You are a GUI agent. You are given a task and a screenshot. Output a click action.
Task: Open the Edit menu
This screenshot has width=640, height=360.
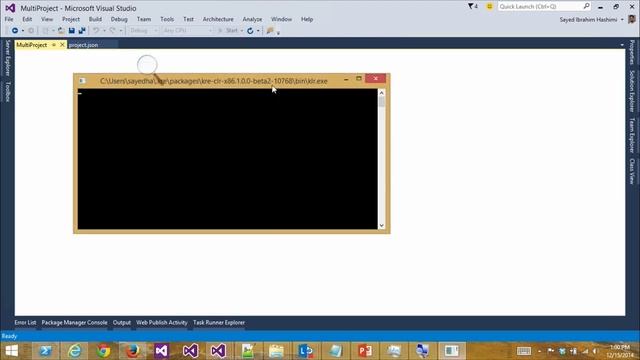pyautogui.click(x=27, y=19)
